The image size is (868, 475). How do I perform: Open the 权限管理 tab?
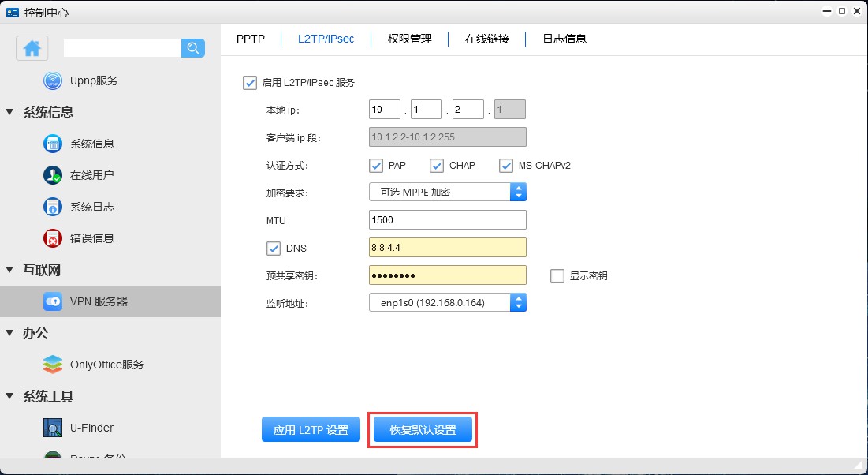coord(409,38)
